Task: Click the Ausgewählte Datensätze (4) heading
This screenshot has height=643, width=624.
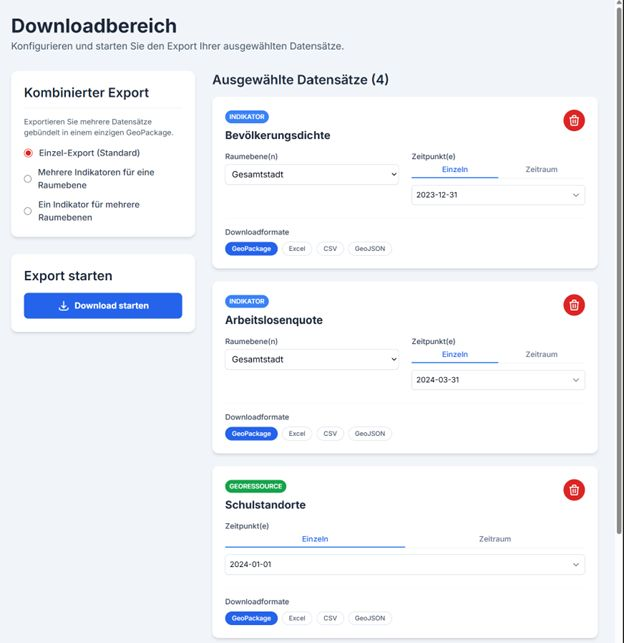Action: pyautogui.click(x=301, y=80)
